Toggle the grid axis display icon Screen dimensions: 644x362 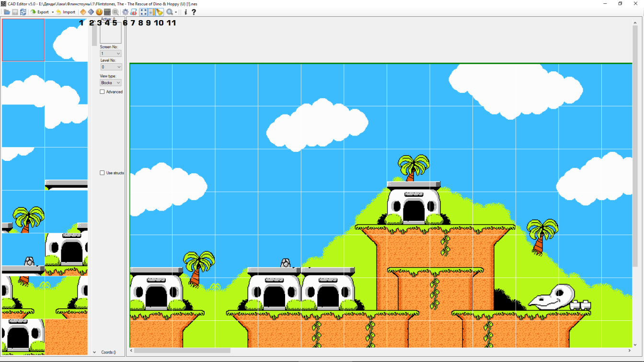click(x=143, y=12)
